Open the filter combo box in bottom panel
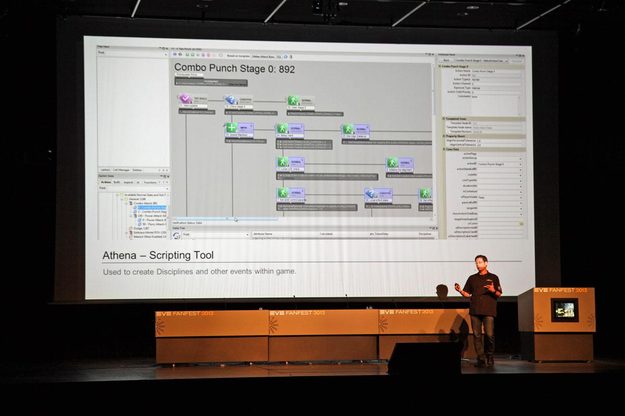Screen dimensions: 625x416 click(x=216, y=235)
